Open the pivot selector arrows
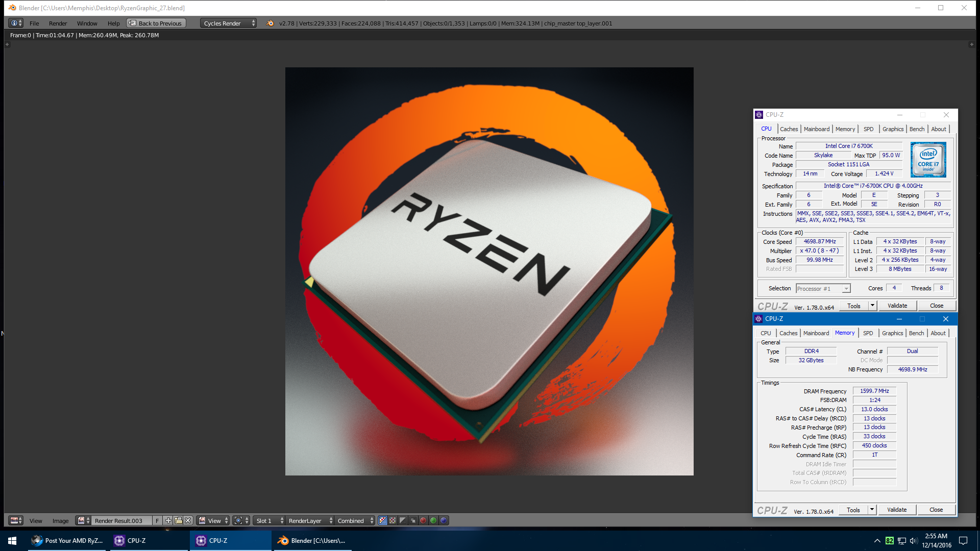Viewport: 980px width, 551px height. [x=247, y=520]
